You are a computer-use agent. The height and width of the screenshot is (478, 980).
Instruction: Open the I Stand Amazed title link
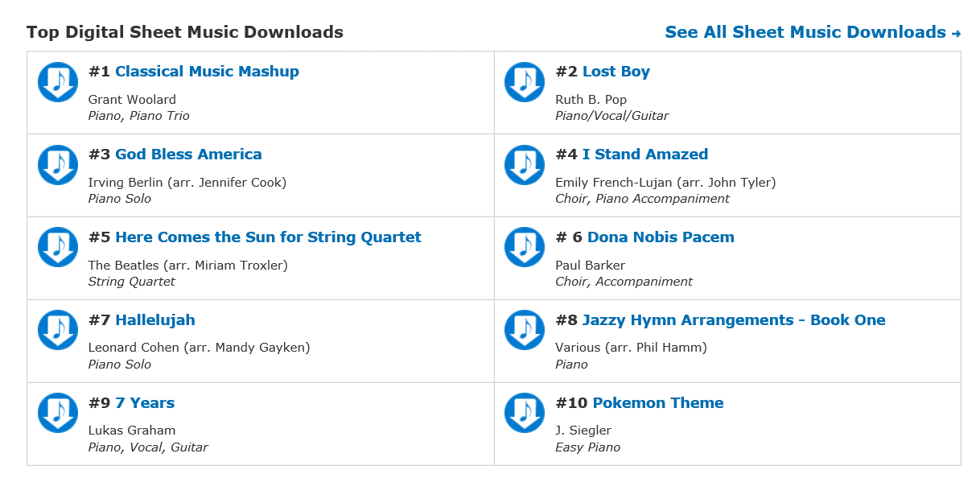tap(644, 155)
